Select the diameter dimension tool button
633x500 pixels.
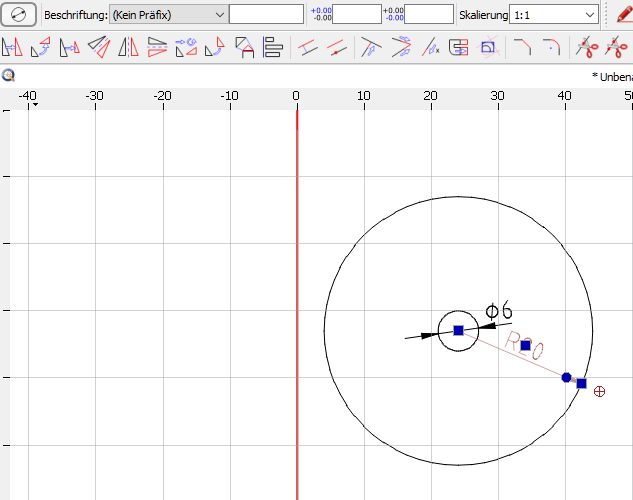coord(19,14)
